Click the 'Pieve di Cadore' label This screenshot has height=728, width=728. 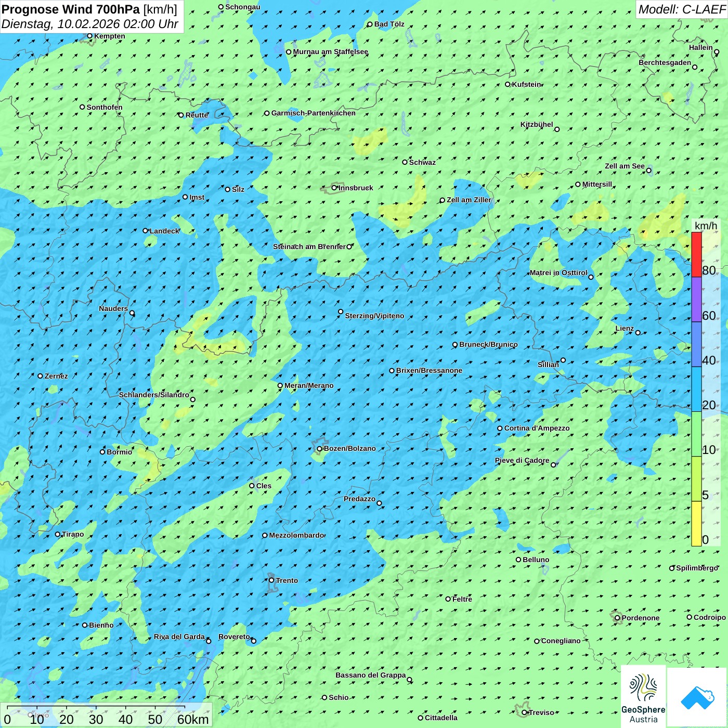pyautogui.click(x=522, y=460)
